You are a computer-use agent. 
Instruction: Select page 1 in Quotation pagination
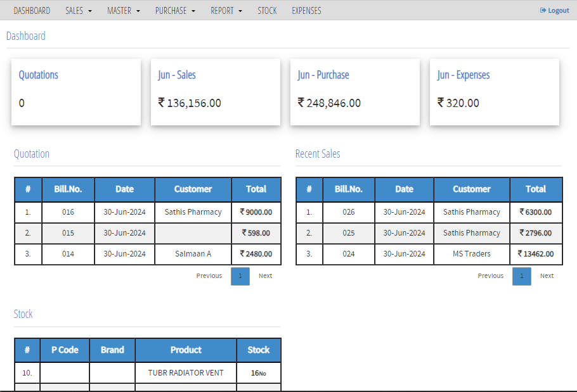tap(240, 276)
